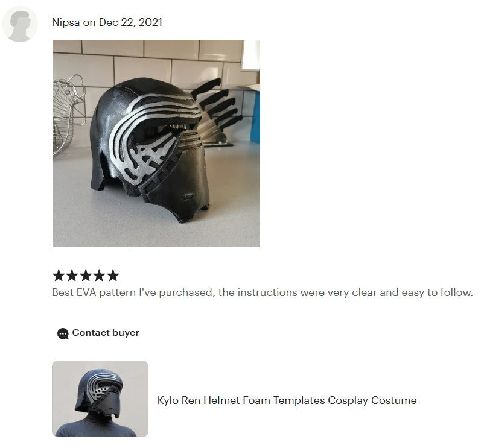This screenshot has height=448, width=481.
Task: Click the Dec 22, 2021 review date
Action: tap(130, 22)
